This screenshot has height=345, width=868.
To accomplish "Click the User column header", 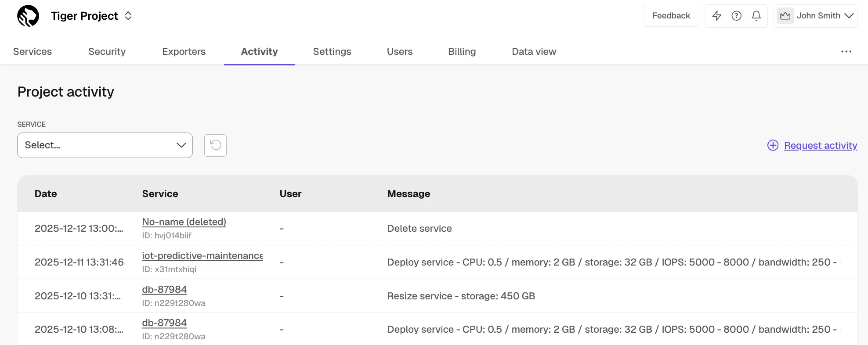I will click(x=291, y=194).
